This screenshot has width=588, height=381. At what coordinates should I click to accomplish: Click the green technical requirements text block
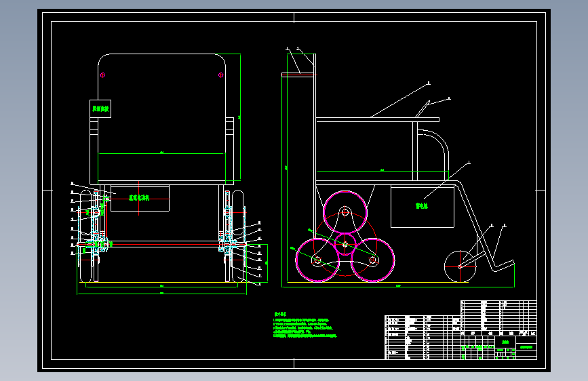pyautogui.click(x=305, y=326)
